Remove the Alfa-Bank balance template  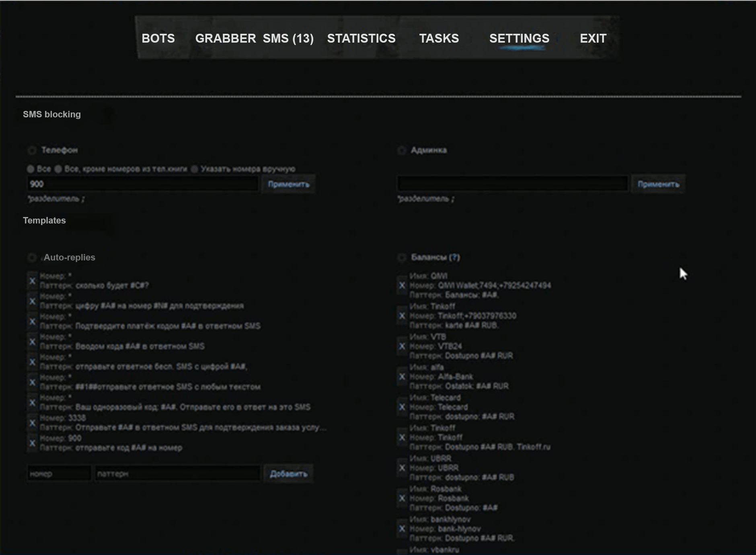[402, 377]
